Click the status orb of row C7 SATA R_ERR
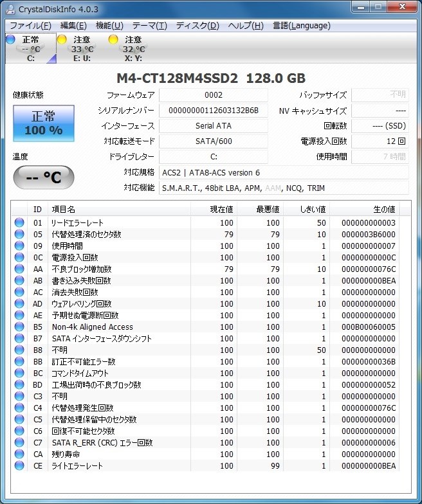The image size is (422, 504). pos(19,442)
